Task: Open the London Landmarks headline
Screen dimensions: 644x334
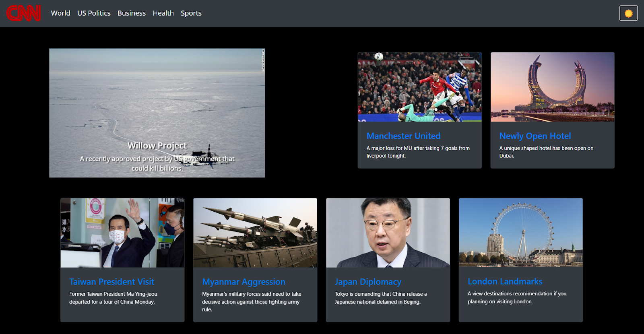Action: tap(505, 281)
